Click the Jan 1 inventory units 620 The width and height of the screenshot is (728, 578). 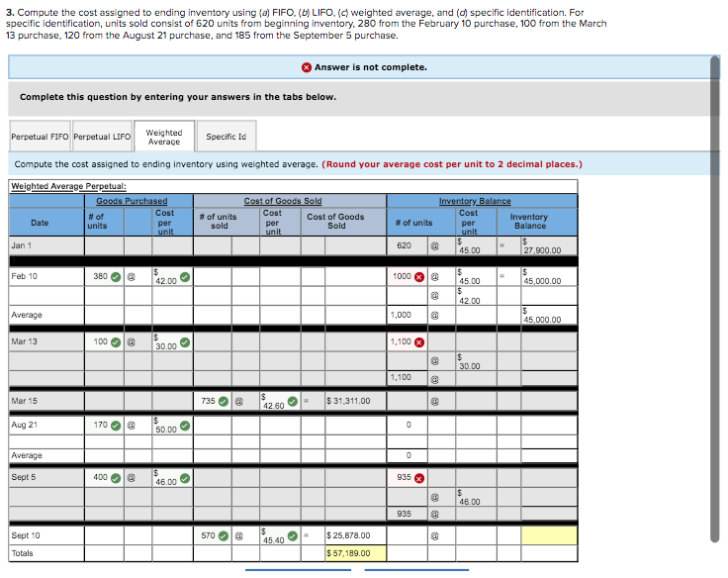pos(408,245)
